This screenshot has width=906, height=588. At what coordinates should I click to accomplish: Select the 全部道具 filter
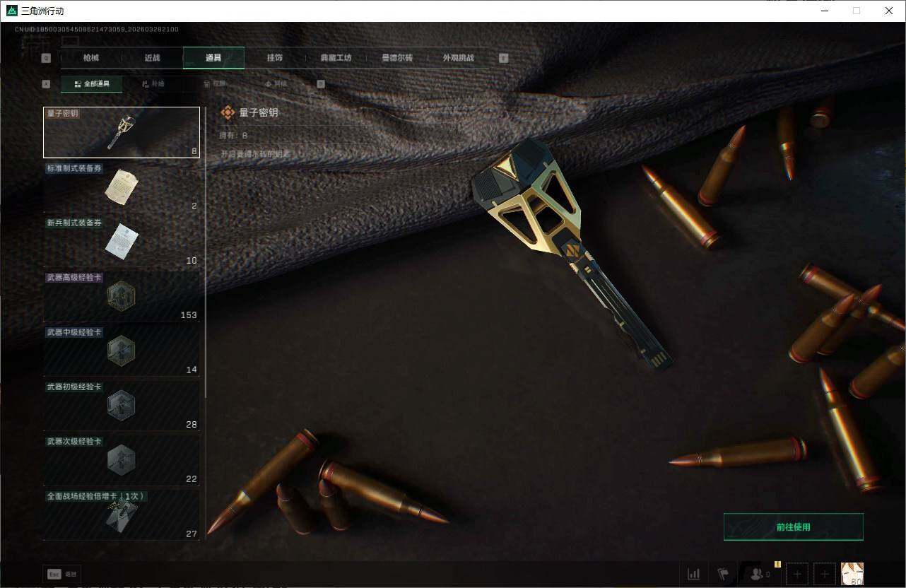coord(91,84)
